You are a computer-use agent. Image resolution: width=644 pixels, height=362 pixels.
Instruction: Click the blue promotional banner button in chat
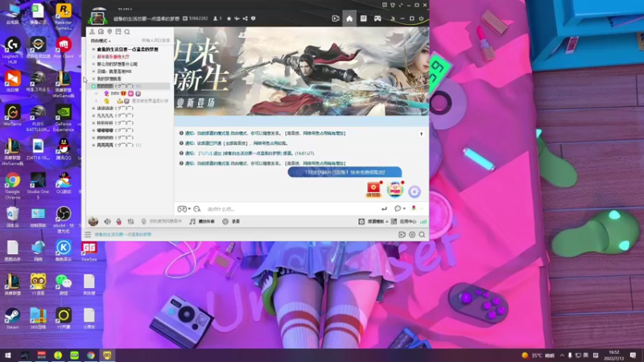(x=345, y=172)
